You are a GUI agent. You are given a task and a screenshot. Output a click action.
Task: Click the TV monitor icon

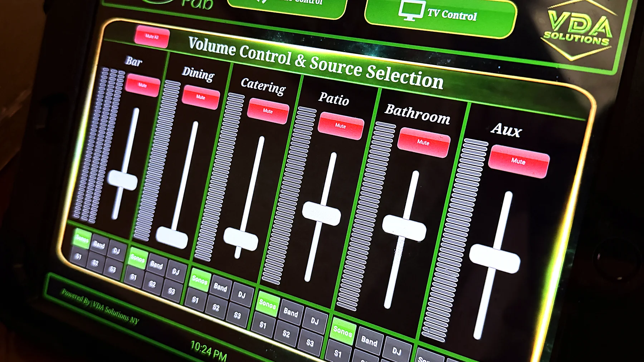point(412,10)
